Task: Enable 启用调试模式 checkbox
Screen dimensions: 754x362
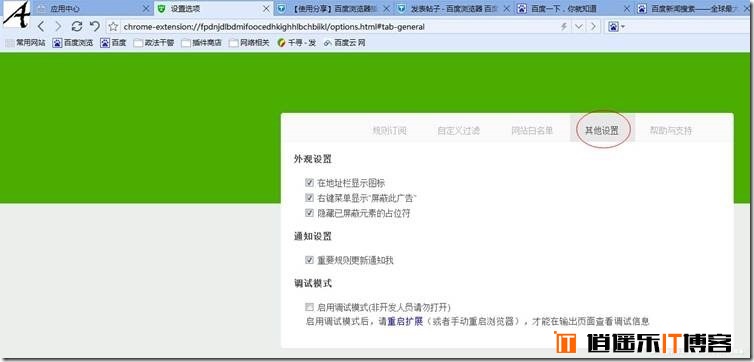Action: [x=309, y=307]
